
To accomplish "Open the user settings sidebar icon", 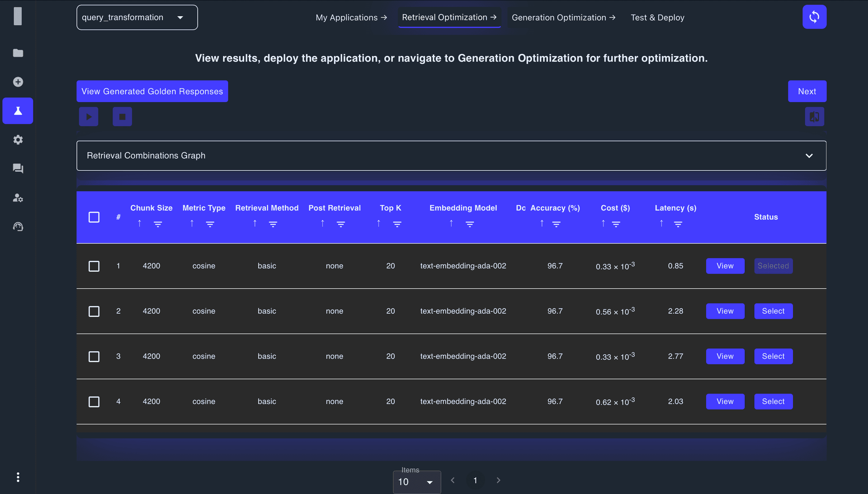I will click(x=18, y=198).
